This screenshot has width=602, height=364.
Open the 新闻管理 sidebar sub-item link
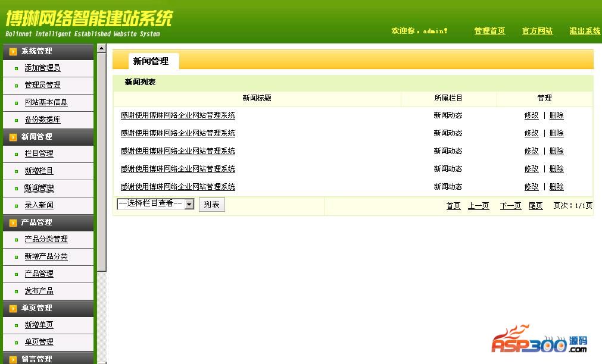(39, 188)
